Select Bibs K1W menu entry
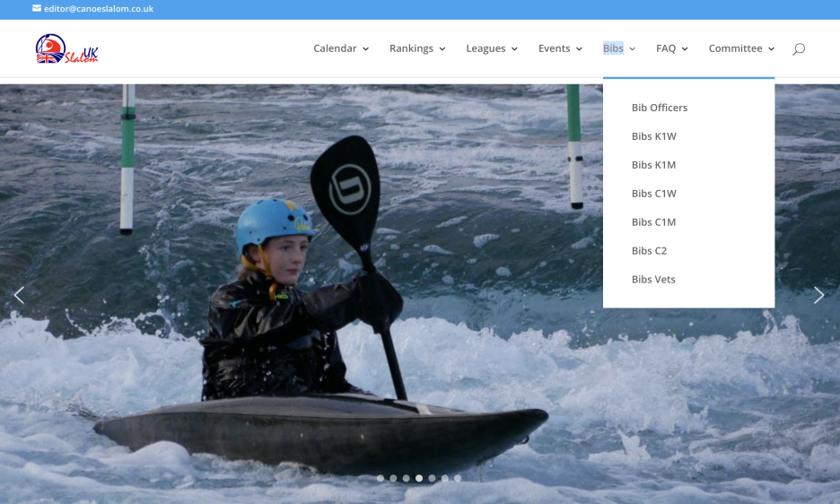 (654, 136)
